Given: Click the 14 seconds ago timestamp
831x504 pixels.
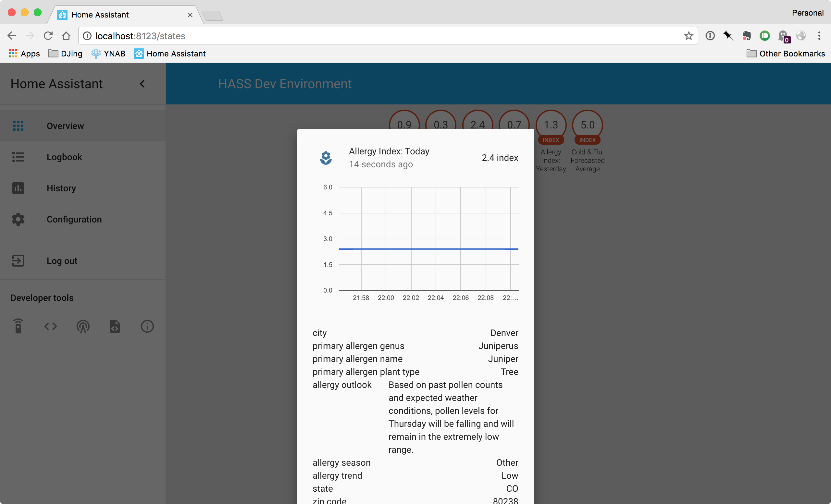Looking at the screenshot, I should point(381,164).
